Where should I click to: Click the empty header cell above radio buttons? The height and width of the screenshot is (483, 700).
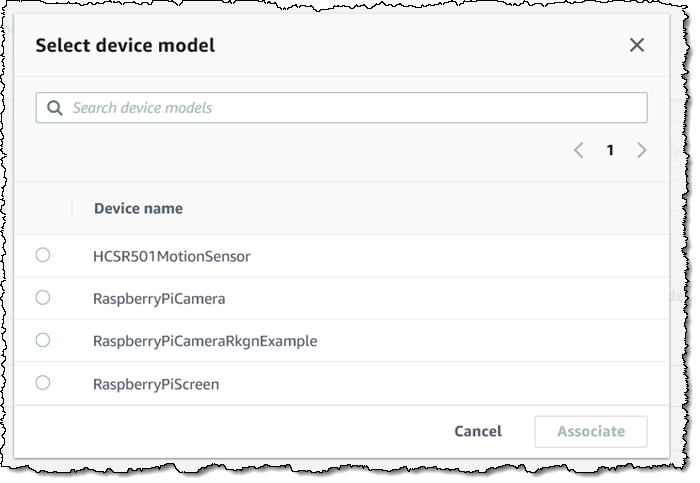coord(42,208)
